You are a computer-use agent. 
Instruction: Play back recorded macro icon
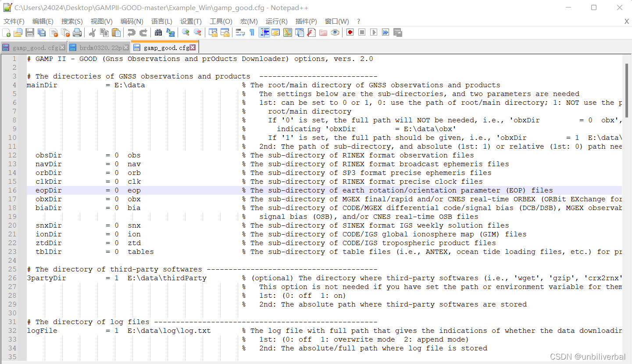[x=374, y=32]
